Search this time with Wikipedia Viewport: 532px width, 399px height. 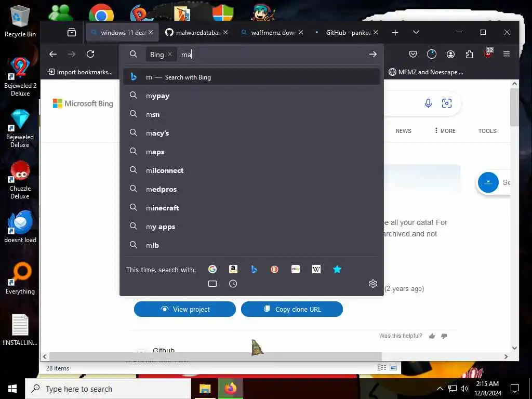[316, 270]
